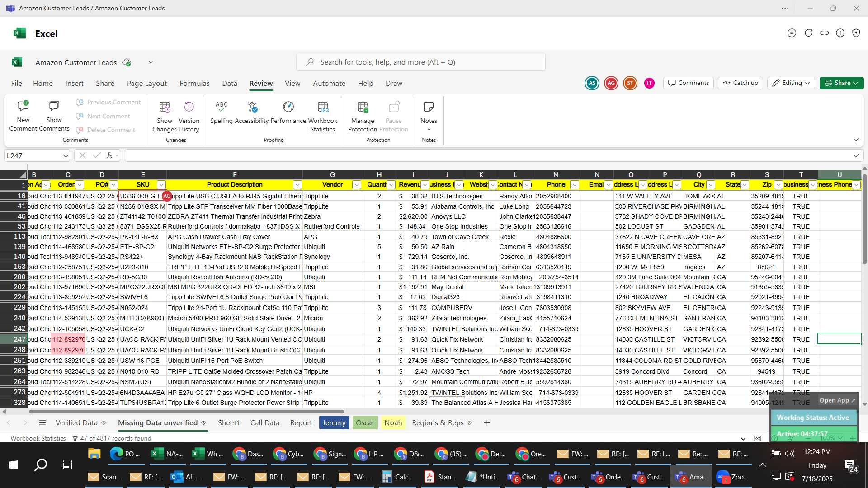
Task: Open Calculator from the taskbar
Action: (397, 477)
